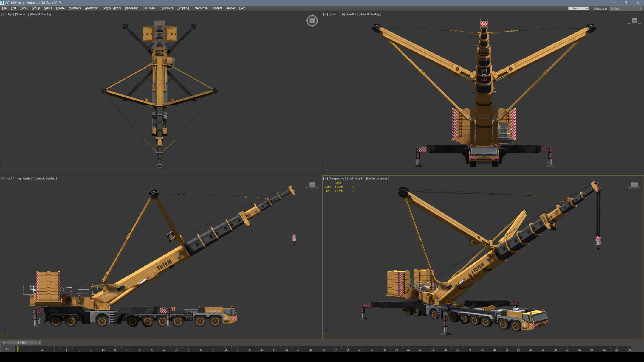Image resolution: width=644 pixels, height=362 pixels.
Task: Open the [+] general viewport menu
Action: pos(3,14)
